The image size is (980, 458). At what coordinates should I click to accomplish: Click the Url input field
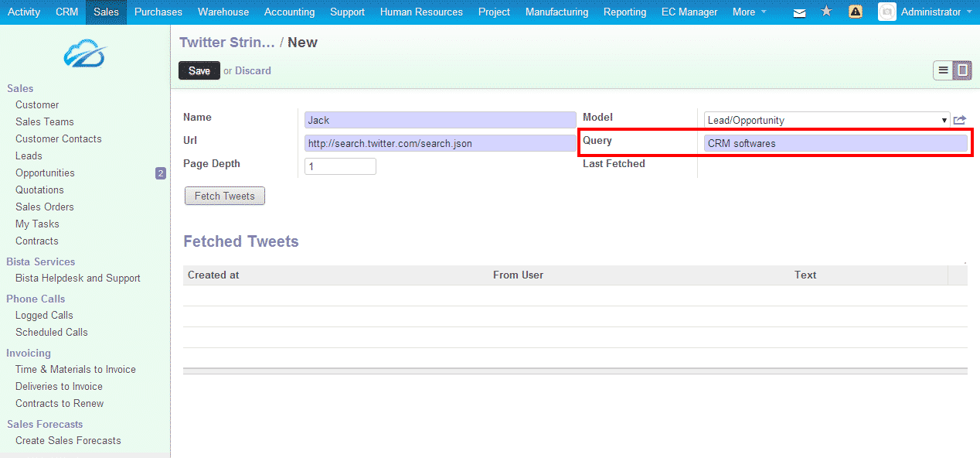click(441, 143)
